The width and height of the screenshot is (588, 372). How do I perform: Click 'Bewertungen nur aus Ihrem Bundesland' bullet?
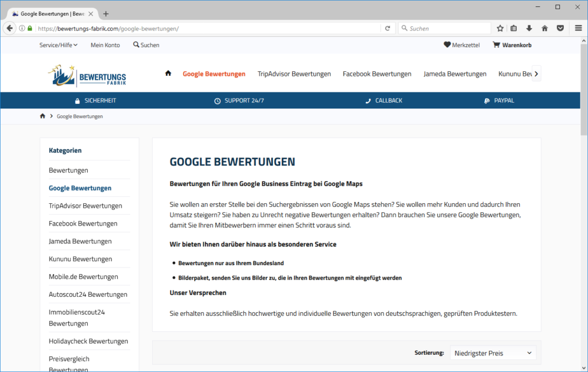(231, 263)
